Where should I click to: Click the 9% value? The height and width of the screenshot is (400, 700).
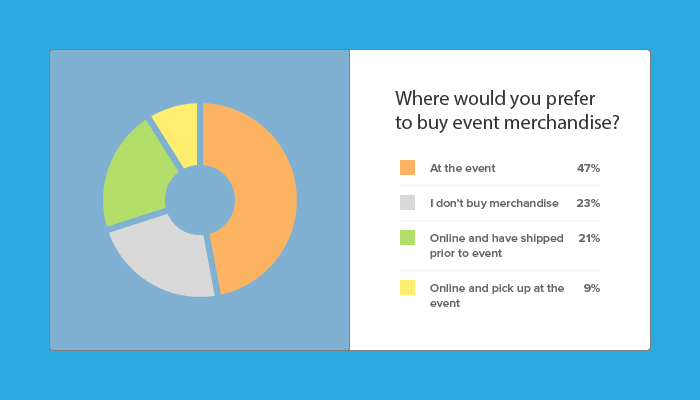(x=592, y=288)
